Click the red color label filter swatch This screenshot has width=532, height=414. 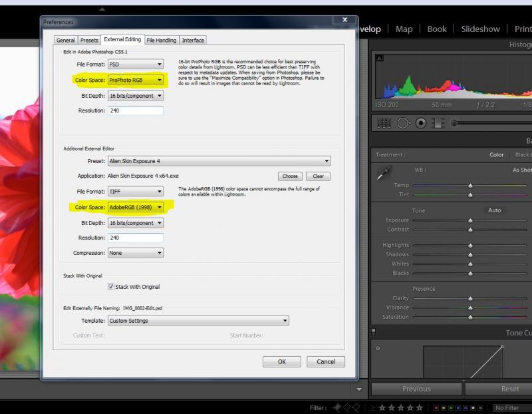436,408
